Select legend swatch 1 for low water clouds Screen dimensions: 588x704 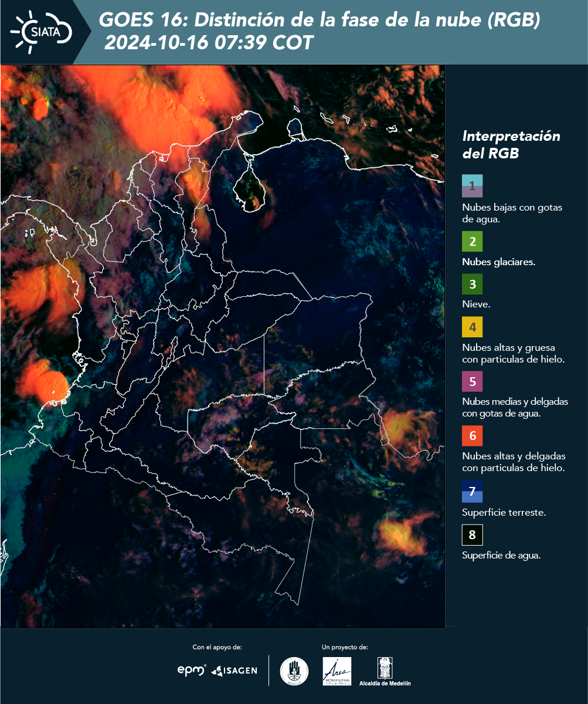pos(473,185)
